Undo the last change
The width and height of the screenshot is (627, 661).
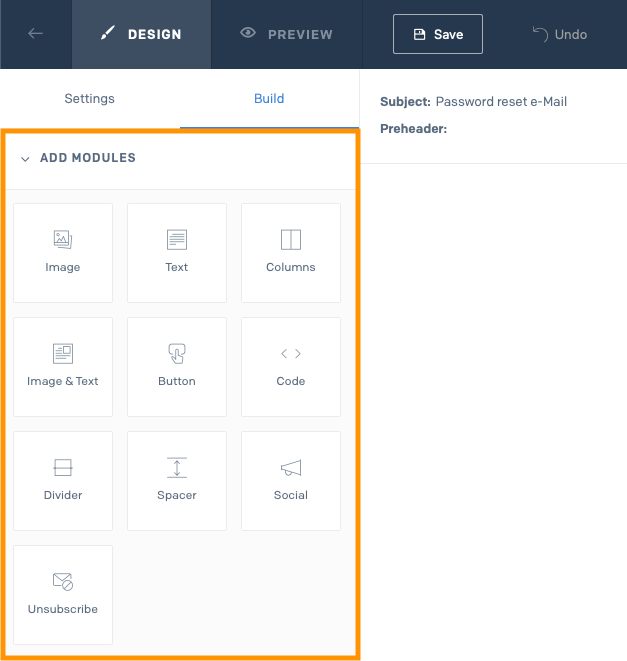click(559, 34)
